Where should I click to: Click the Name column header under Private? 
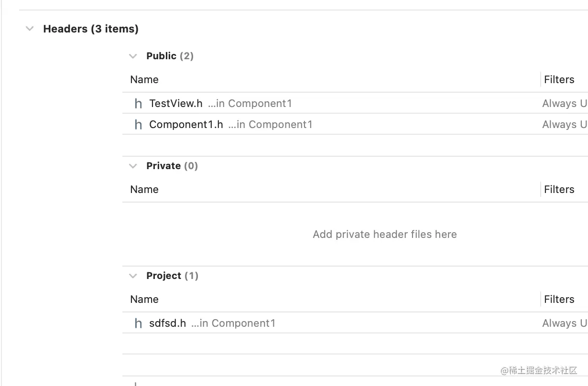(144, 190)
